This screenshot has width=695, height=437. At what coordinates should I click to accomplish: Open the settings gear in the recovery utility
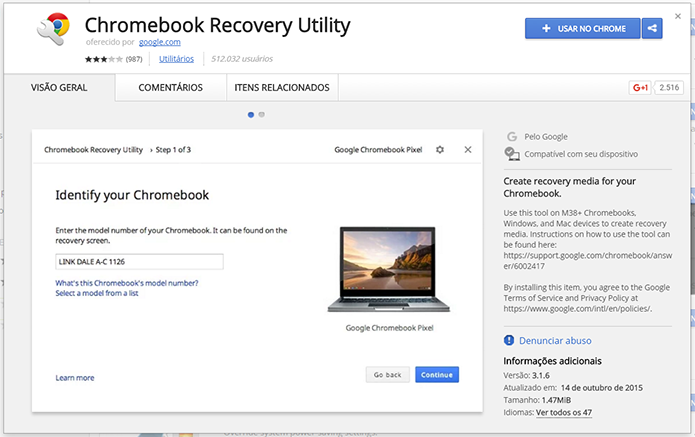coord(440,150)
